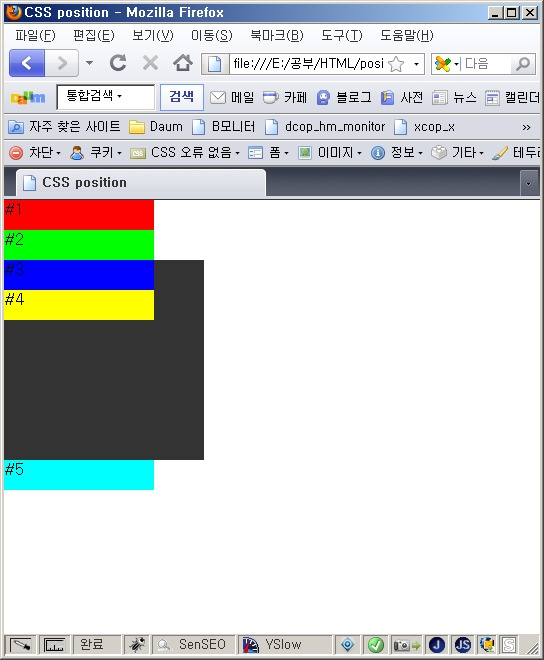544x660 pixels.
Task: Open the 통합검색 dropdown
Action: click(x=106, y=97)
